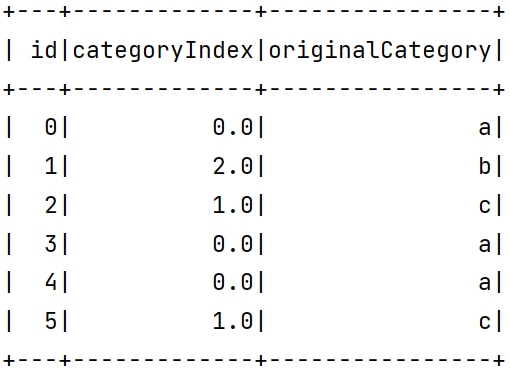Image resolution: width=510 pixels, height=372 pixels.
Task: Select categoryIndex 0.0 for id 4
Action: click(233, 282)
